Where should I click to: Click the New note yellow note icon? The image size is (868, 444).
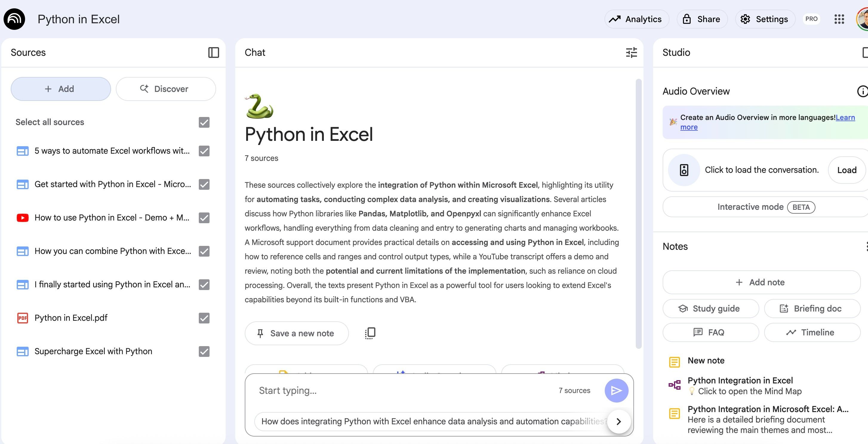point(674,362)
